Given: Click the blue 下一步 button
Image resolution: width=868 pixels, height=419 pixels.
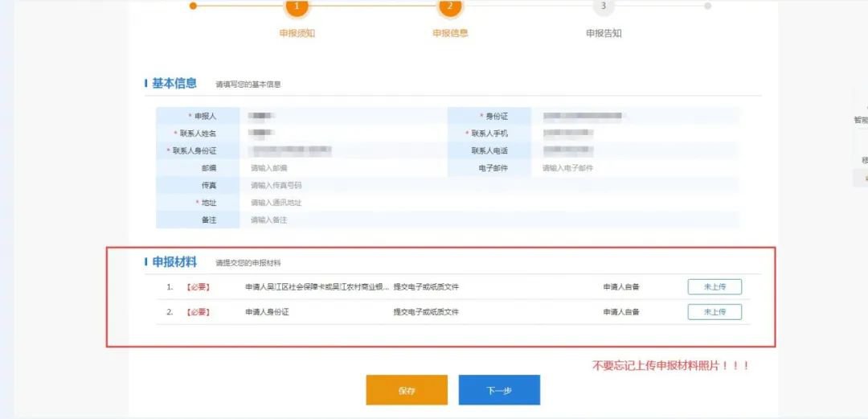Looking at the screenshot, I should (x=499, y=389).
